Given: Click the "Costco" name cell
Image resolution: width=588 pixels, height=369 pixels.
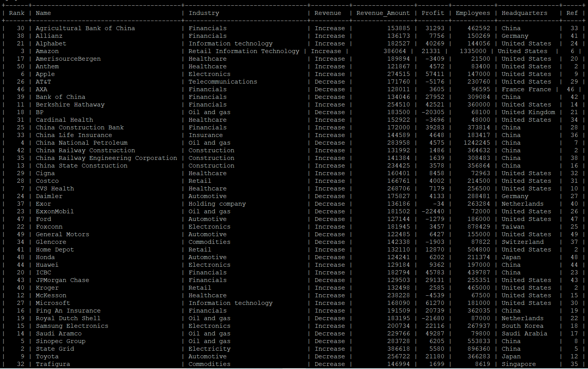Looking at the screenshot, I should 47,181.
